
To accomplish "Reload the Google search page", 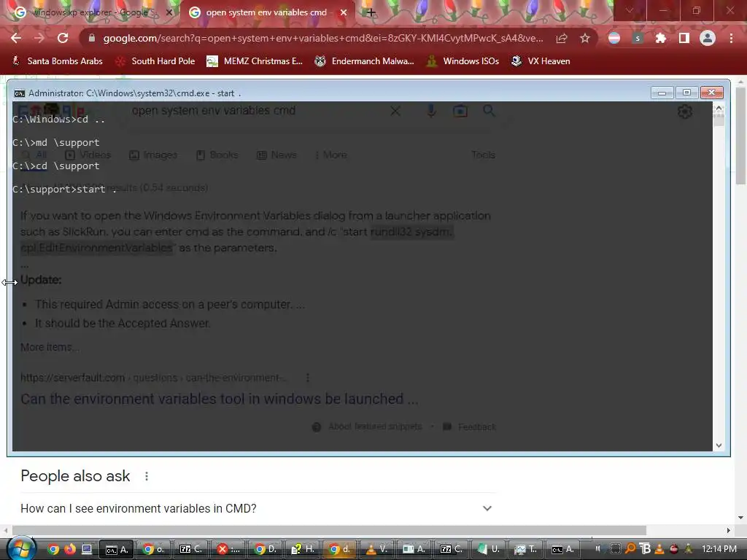I will [x=63, y=38].
